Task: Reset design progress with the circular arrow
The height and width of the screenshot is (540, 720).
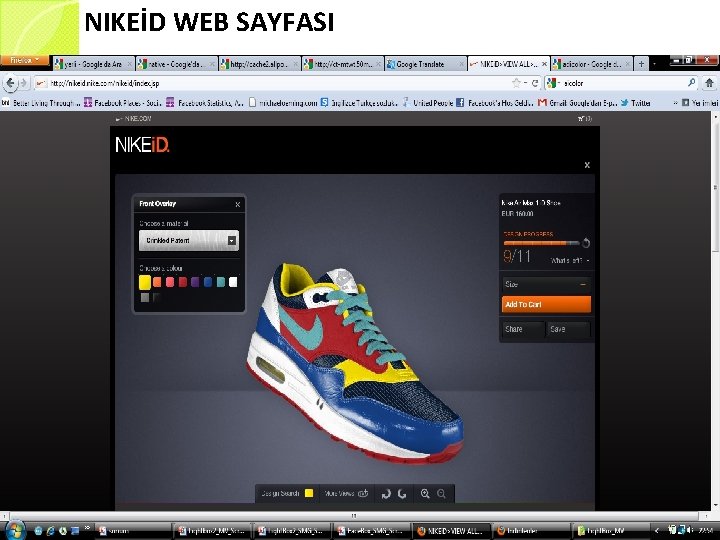Action: (x=586, y=243)
